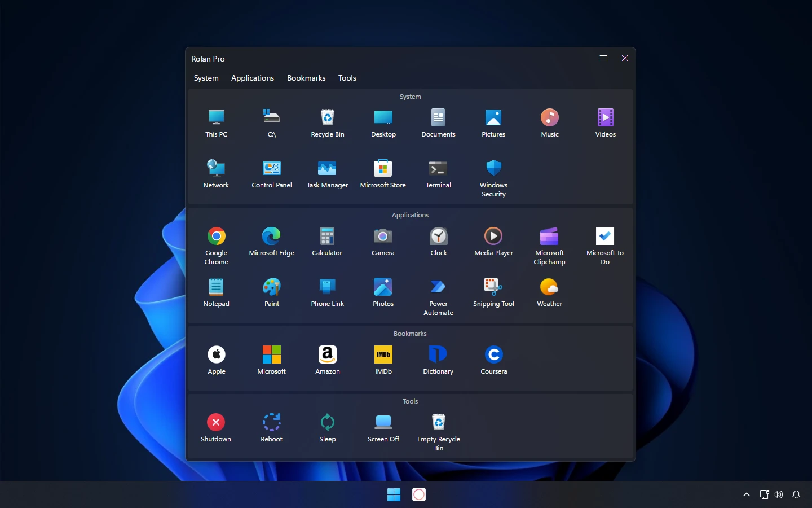Open the Snipping Tool app
812x508 pixels.
493,287
